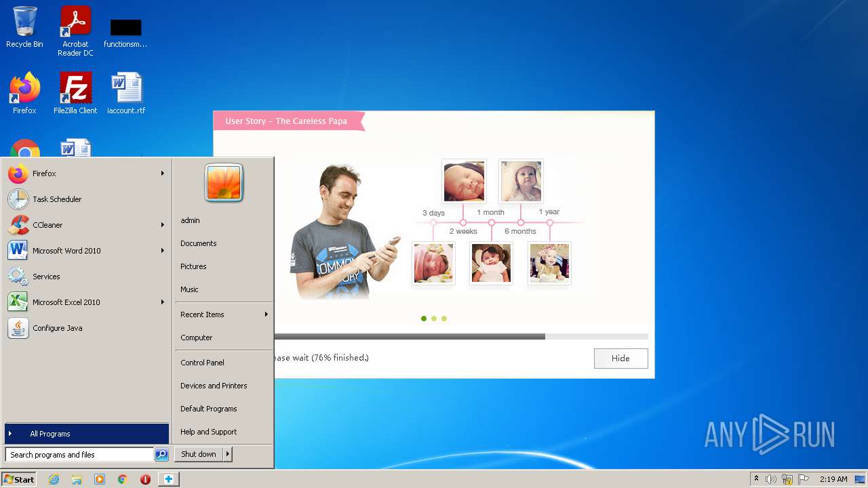The image size is (868, 488).
Task: Open Help and Support
Action: pos(223,432)
